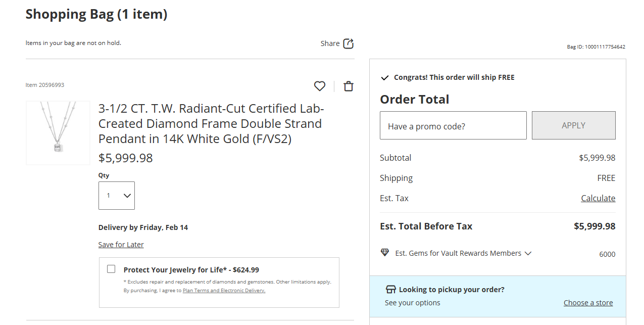Click the external link arrow beside Share
This screenshot has width=644, height=325.
(x=350, y=43)
